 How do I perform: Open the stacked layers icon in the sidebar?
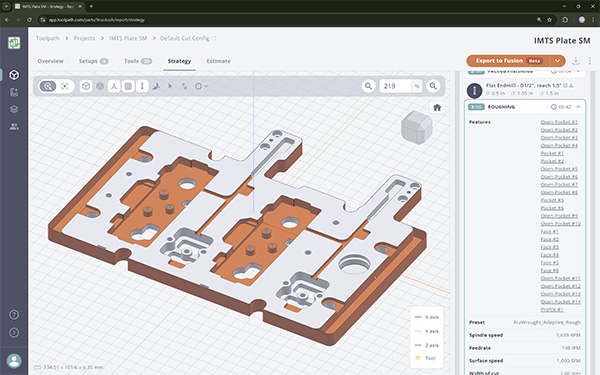pyautogui.click(x=14, y=109)
